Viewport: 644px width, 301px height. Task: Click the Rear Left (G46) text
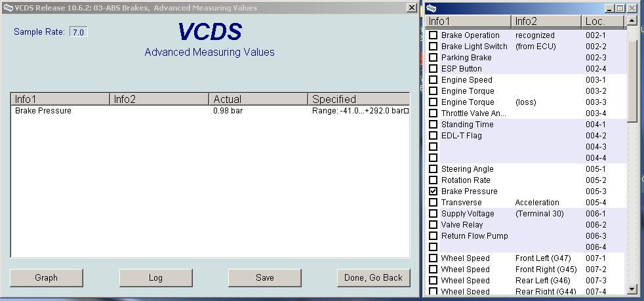point(542,281)
